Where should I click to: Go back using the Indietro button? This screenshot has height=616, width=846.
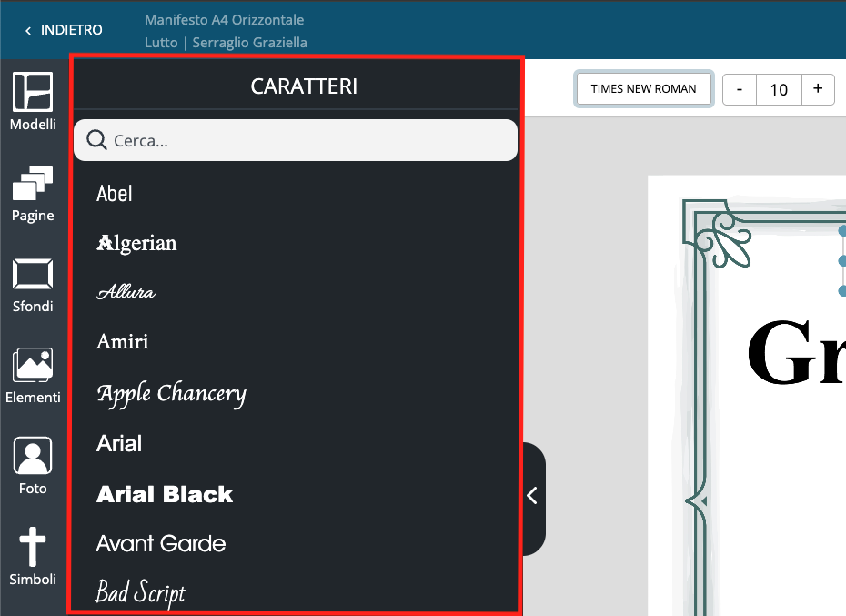(64, 30)
